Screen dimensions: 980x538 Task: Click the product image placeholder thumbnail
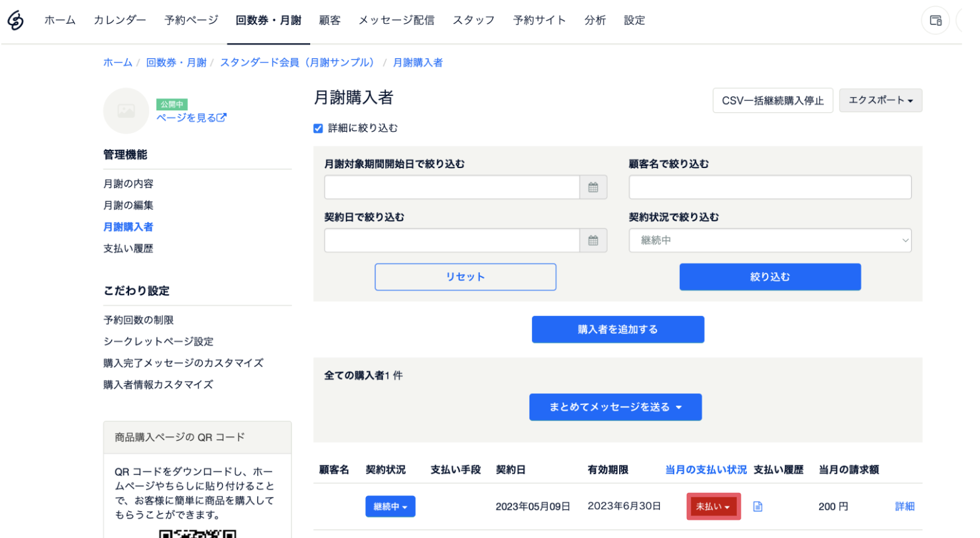(x=126, y=111)
